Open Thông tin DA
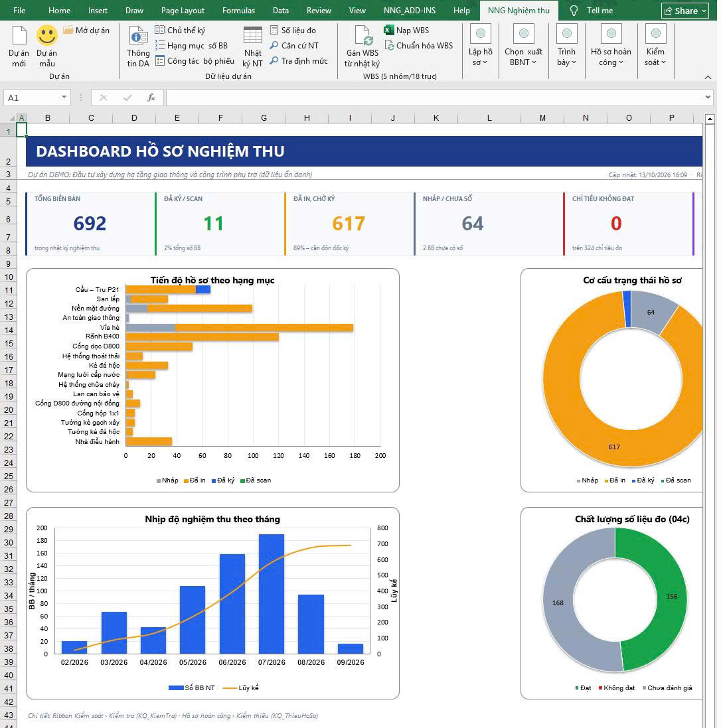This screenshot has height=728, width=721. click(138, 47)
